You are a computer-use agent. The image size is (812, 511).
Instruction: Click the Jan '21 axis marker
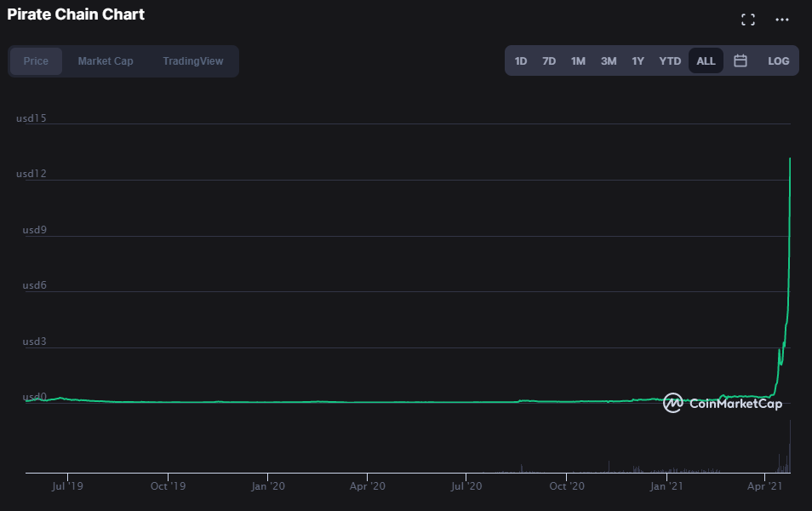click(666, 486)
